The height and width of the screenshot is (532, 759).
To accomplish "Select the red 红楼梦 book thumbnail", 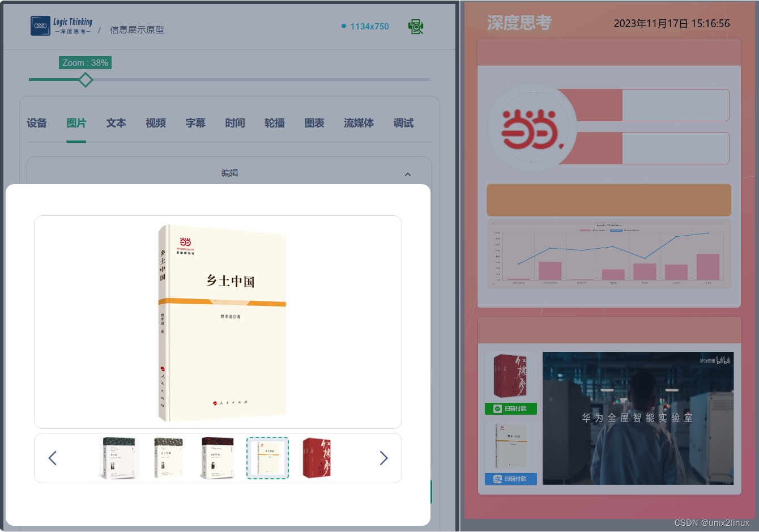I will [x=317, y=458].
